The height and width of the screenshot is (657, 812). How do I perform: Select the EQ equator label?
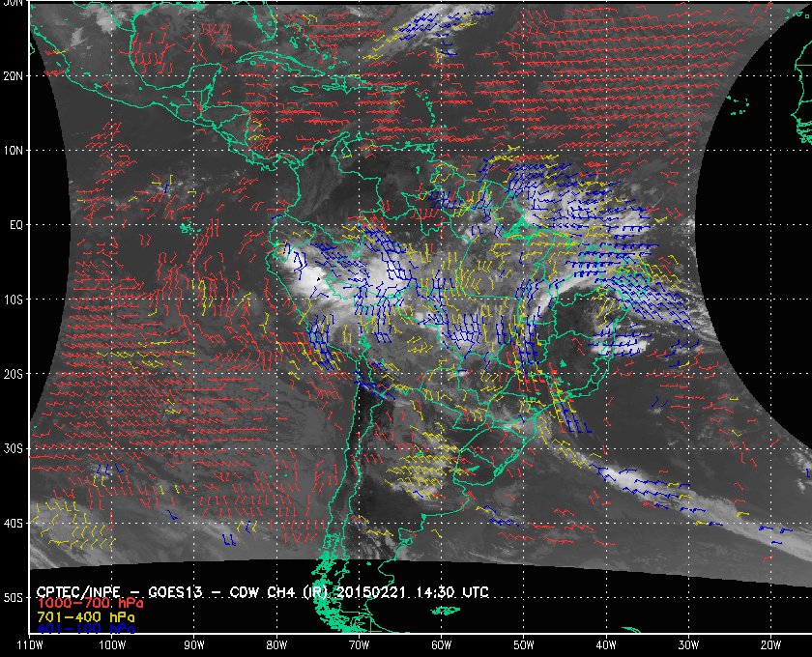(x=16, y=225)
